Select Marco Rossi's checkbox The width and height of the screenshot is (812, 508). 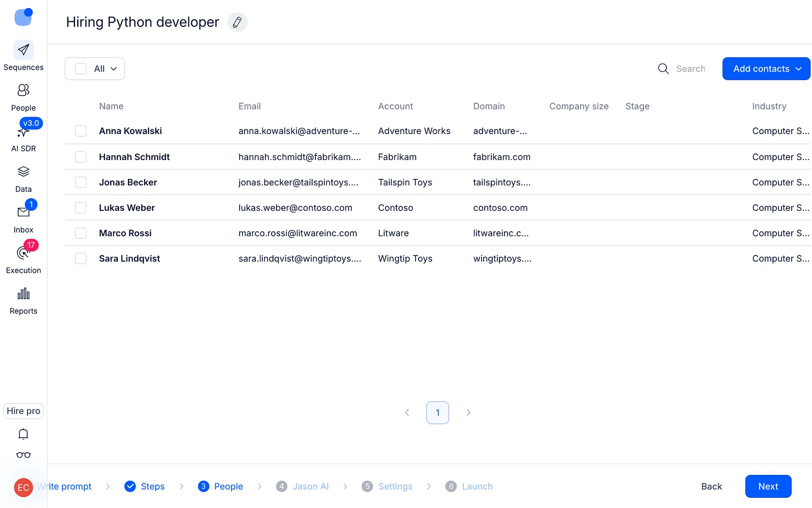(81, 233)
